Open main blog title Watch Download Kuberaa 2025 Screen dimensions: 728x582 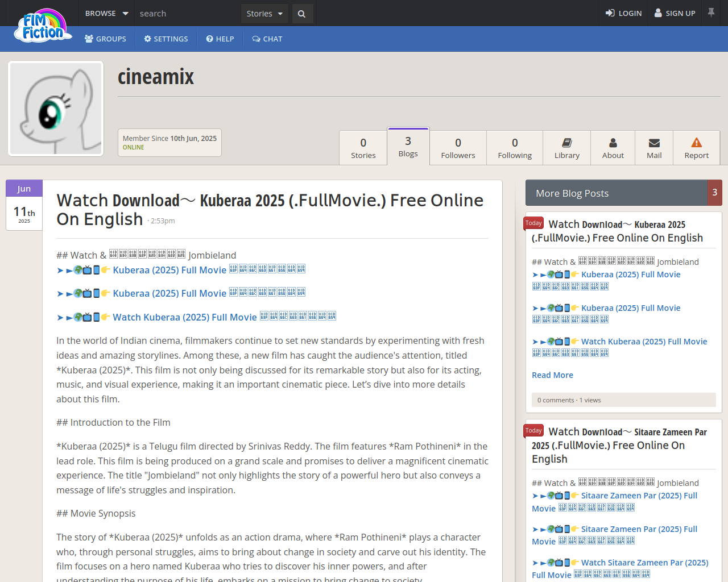(x=270, y=209)
